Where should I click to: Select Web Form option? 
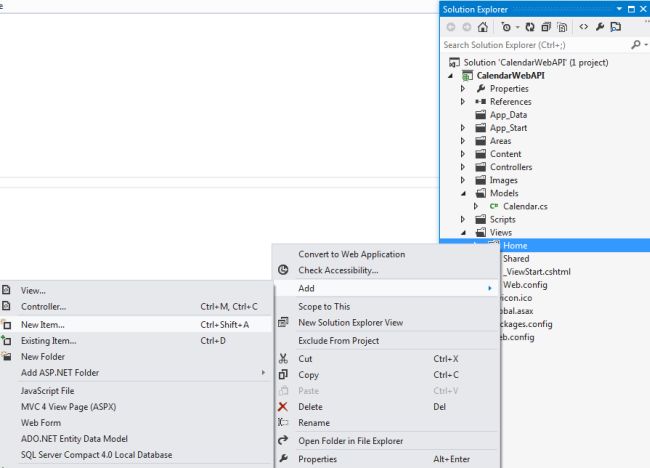pyautogui.click(x=136, y=422)
